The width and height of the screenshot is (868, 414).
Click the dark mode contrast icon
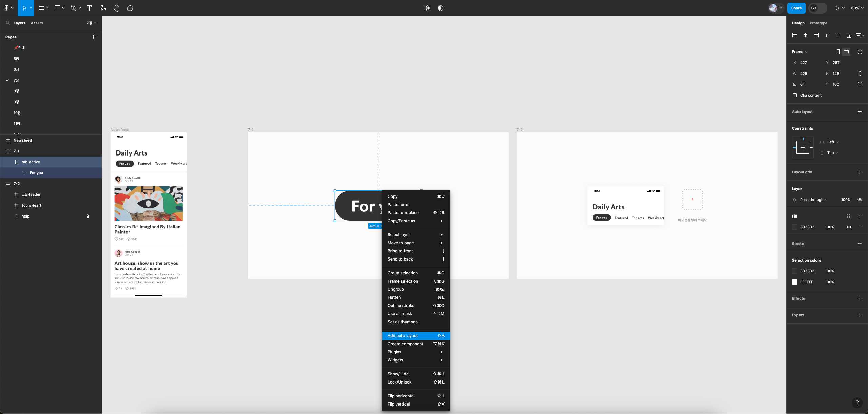click(x=440, y=8)
